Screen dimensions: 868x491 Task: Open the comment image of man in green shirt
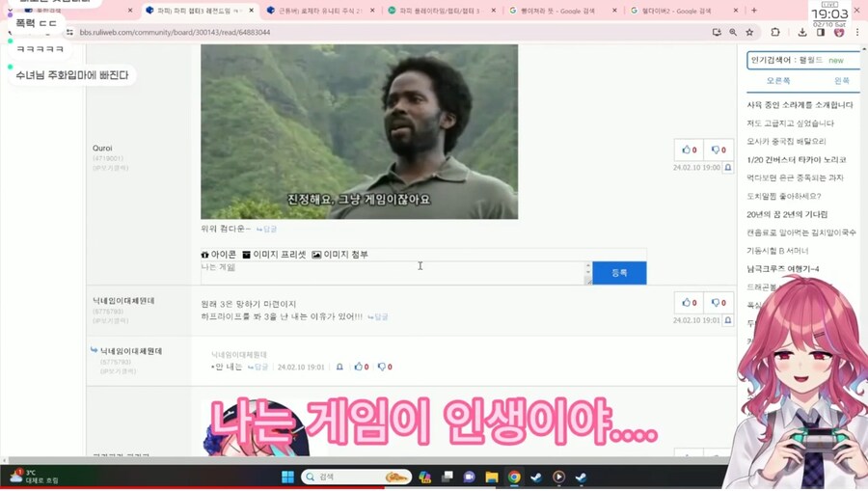tap(360, 132)
